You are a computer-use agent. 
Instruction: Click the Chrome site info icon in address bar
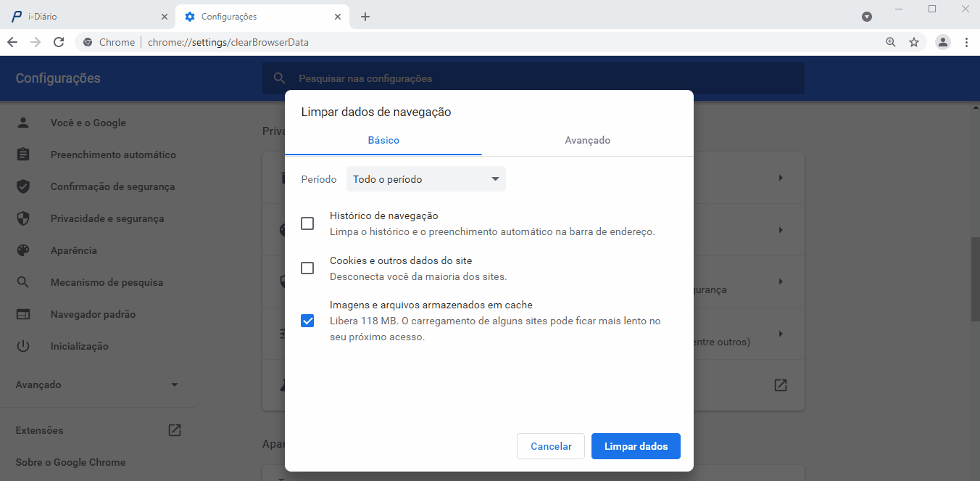tap(88, 42)
